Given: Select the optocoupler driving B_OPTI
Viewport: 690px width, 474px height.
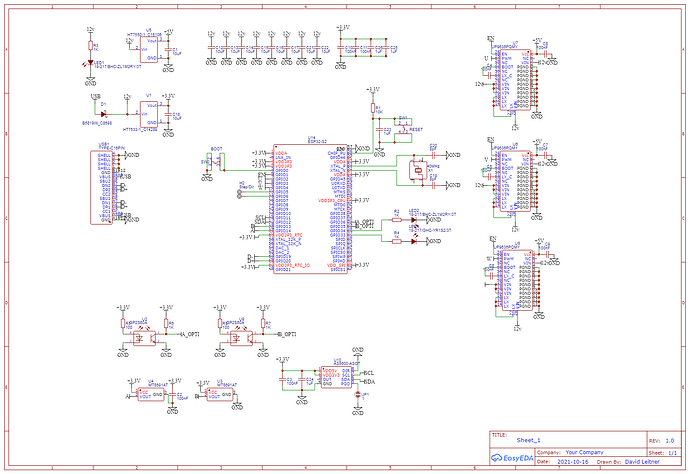Looking at the screenshot, I should [x=241, y=338].
